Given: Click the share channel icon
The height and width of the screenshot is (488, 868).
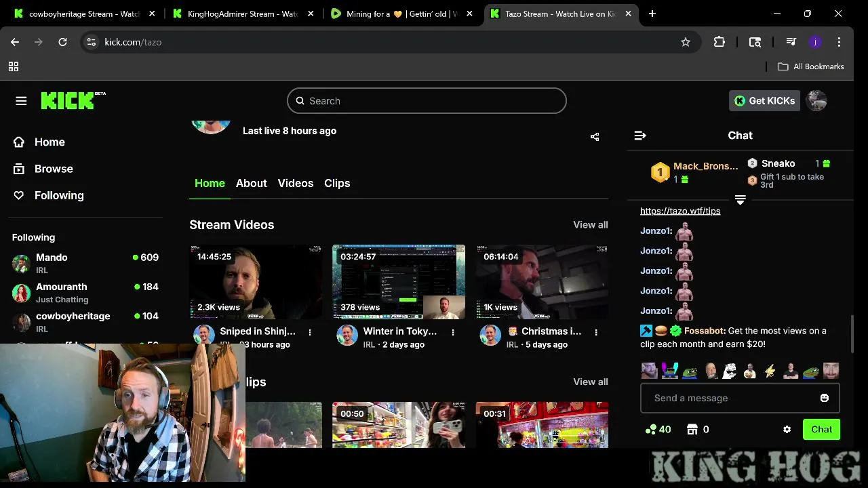Looking at the screenshot, I should click(595, 137).
